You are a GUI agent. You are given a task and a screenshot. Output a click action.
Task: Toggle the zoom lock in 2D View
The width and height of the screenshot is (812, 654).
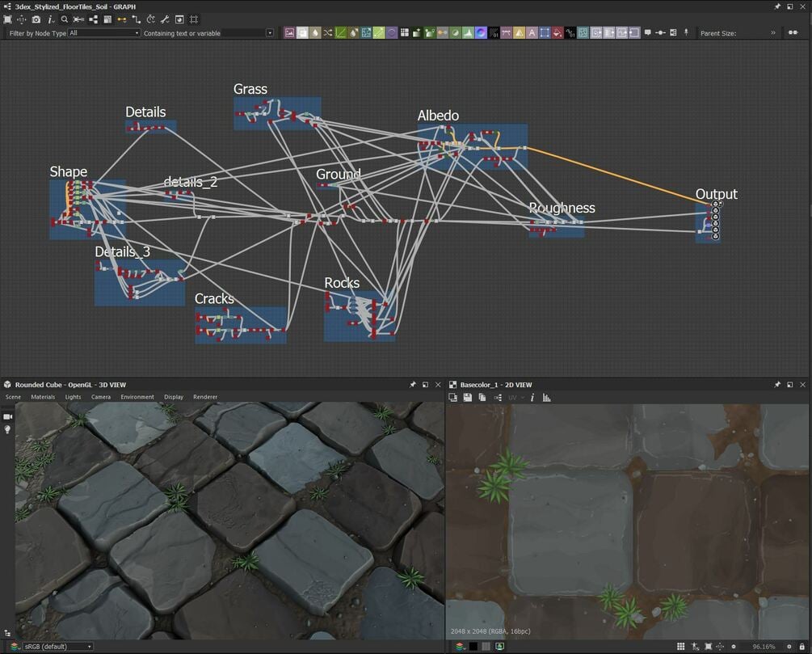801,646
